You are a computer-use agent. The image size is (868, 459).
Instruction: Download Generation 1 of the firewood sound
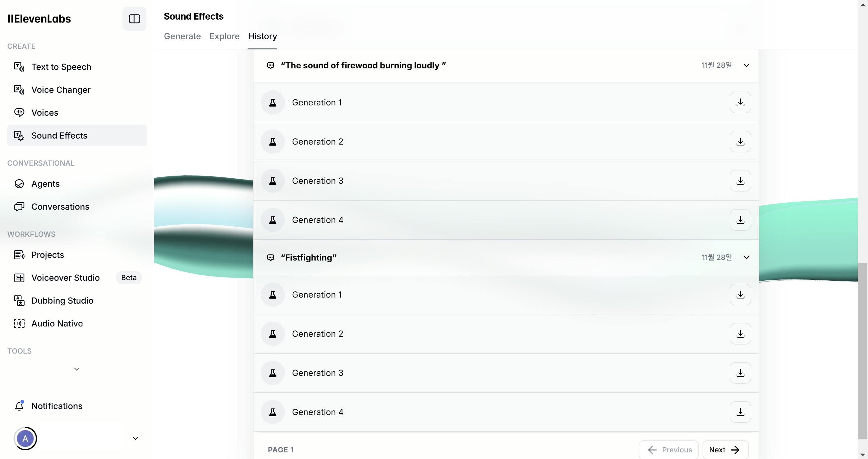pyautogui.click(x=740, y=102)
